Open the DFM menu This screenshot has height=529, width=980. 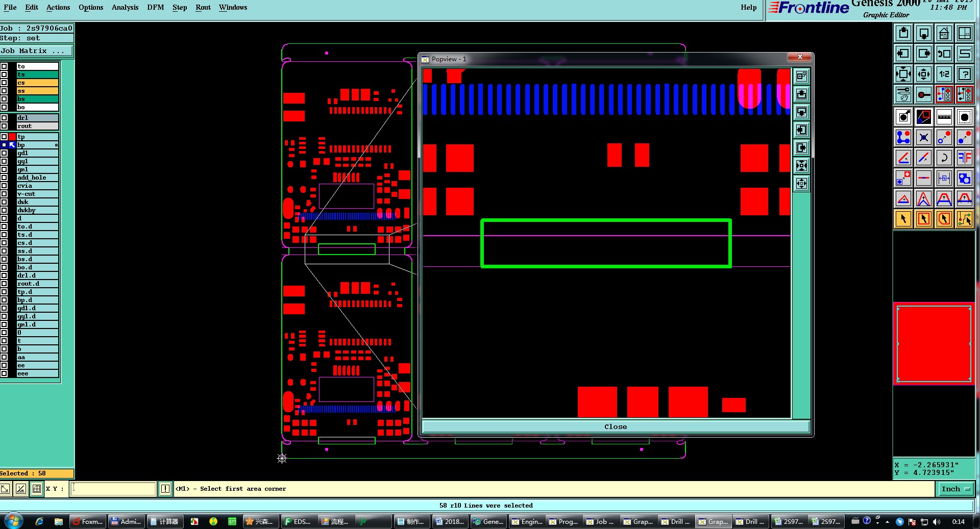pyautogui.click(x=156, y=7)
